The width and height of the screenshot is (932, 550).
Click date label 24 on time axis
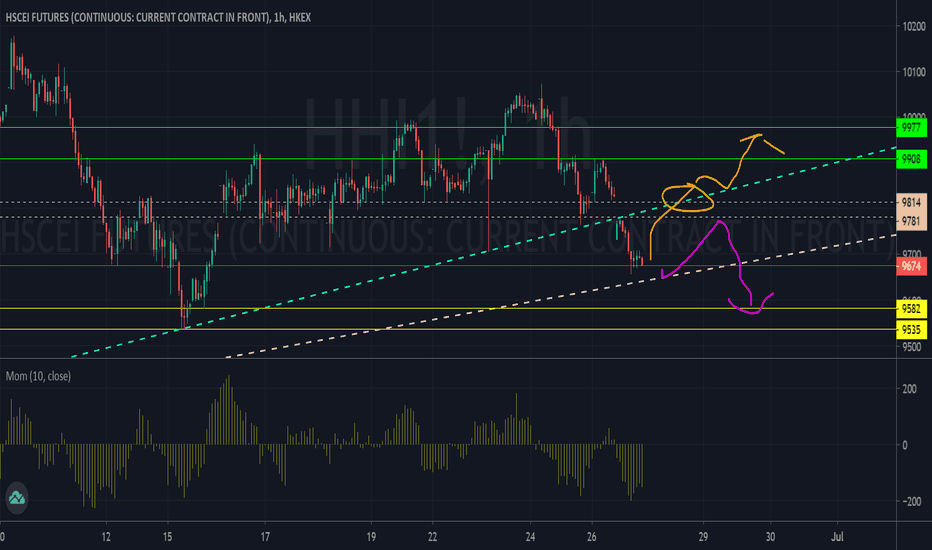(x=530, y=537)
